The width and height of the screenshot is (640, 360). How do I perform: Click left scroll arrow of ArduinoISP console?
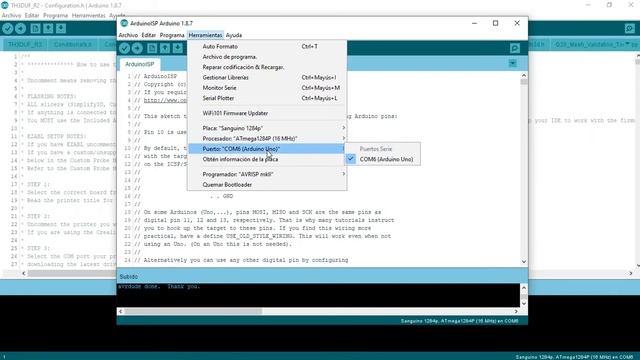click(120, 311)
